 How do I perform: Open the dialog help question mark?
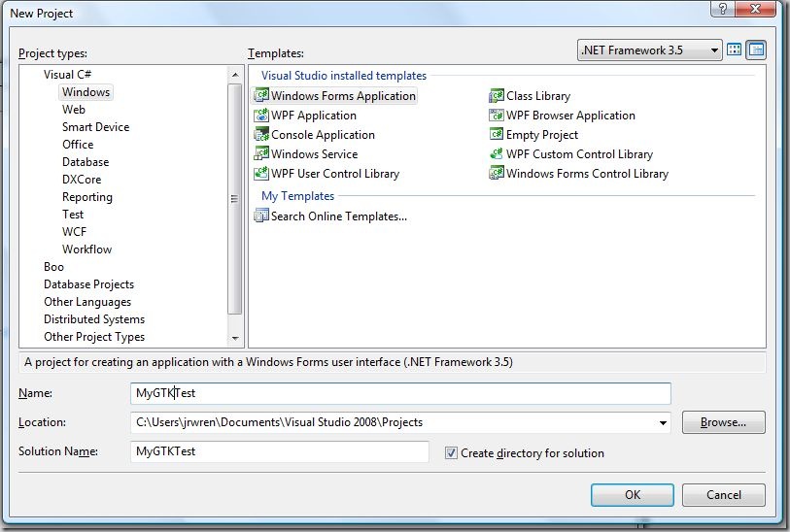coord(723,9)
